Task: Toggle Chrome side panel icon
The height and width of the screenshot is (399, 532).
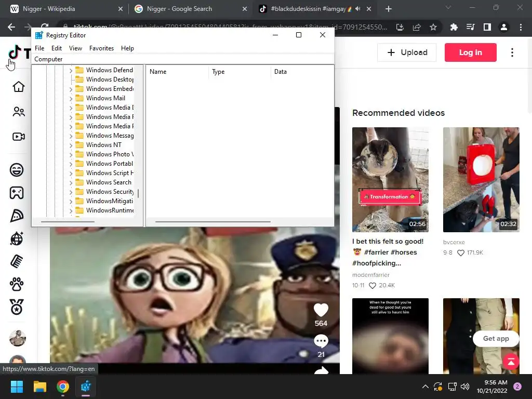Action: click(487, 27)
